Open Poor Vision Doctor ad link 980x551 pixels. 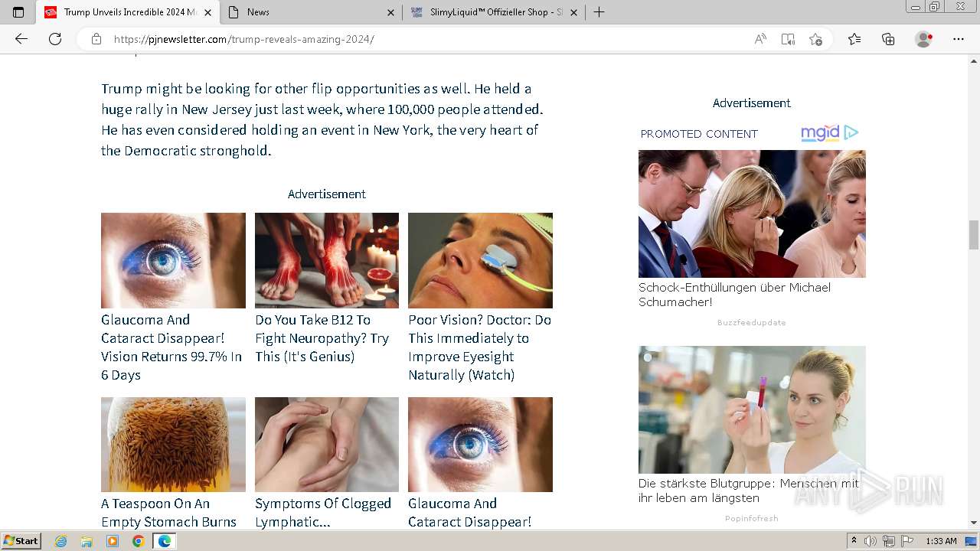click(x=480, y=347)
